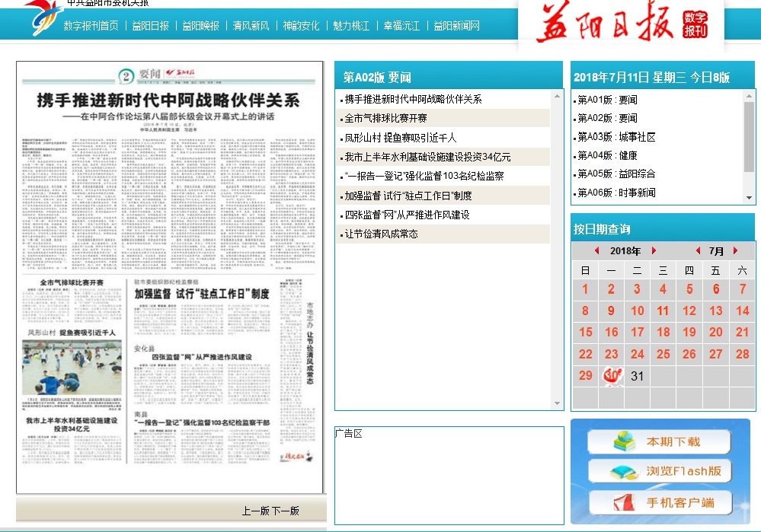The height and width of the screenshot is (532, 761).
Task: Open the 手机客户端 mobile client button
Action: click(x=659, y=502)
